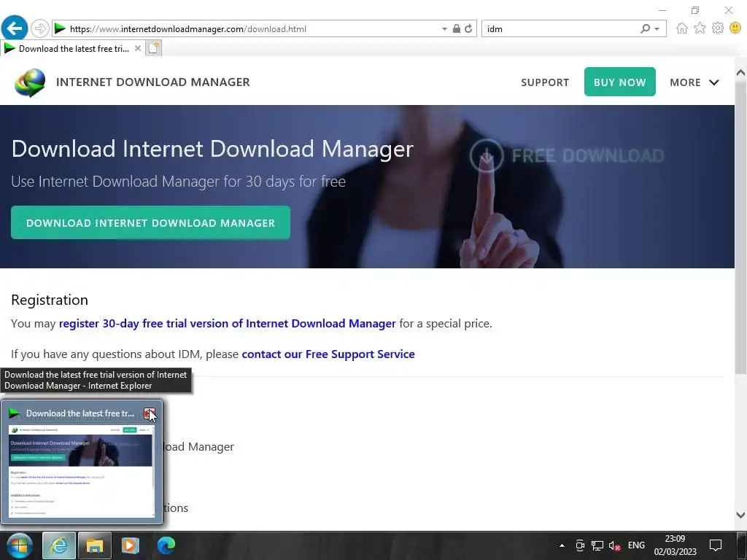Click the page scrollbar up arrow
Image resolution: width=747 pixels, height=560 pixels.
[741, 73]
